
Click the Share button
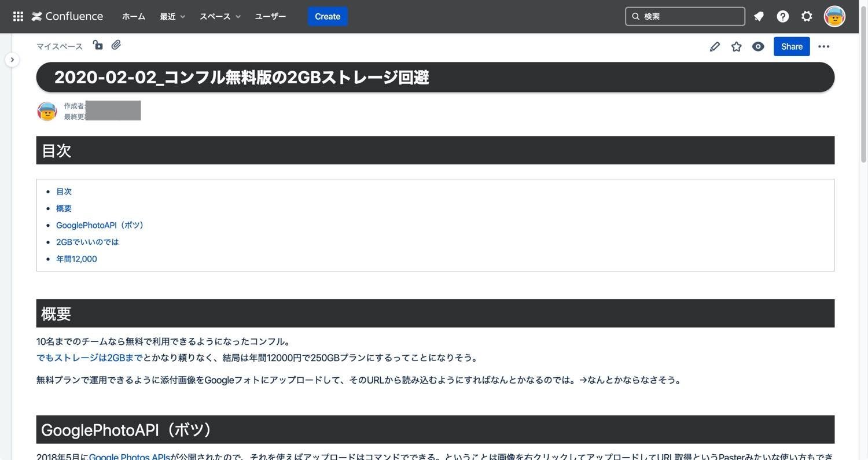pos(792,46)
